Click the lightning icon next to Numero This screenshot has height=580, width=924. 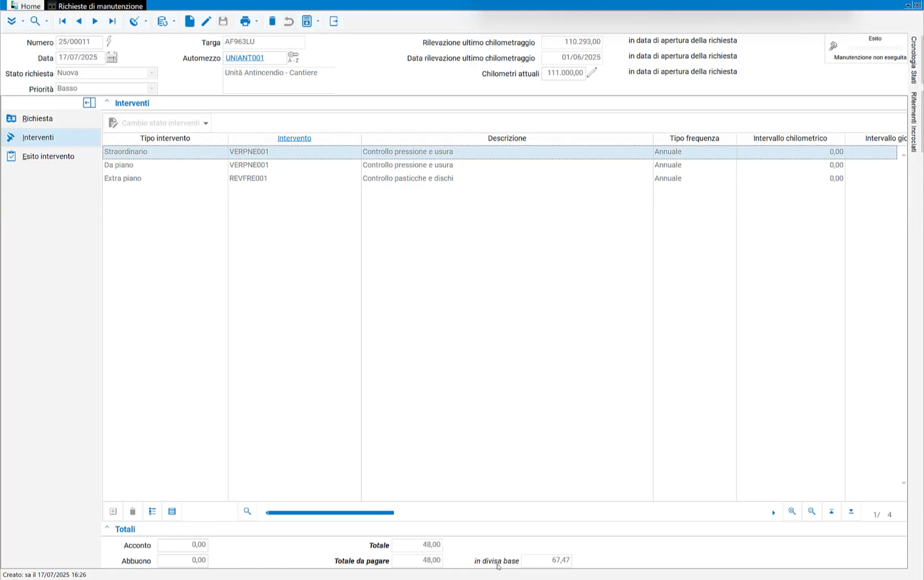[x=109, y=41]
